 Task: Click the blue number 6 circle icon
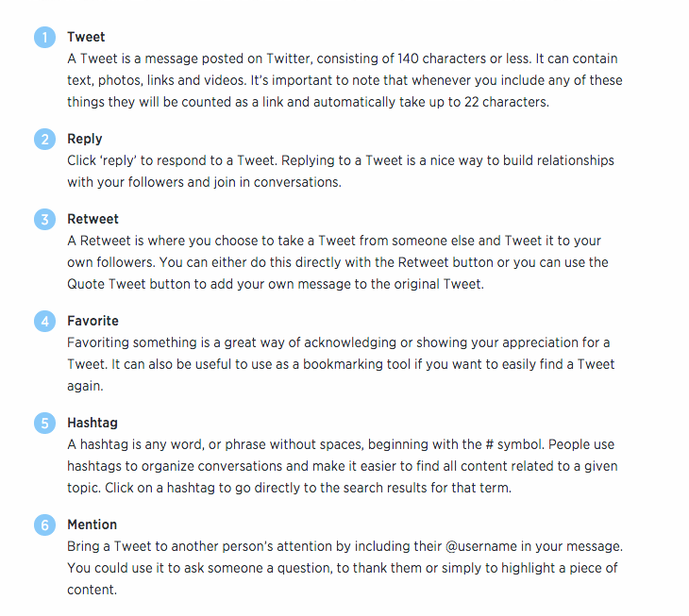coord(44,524)
